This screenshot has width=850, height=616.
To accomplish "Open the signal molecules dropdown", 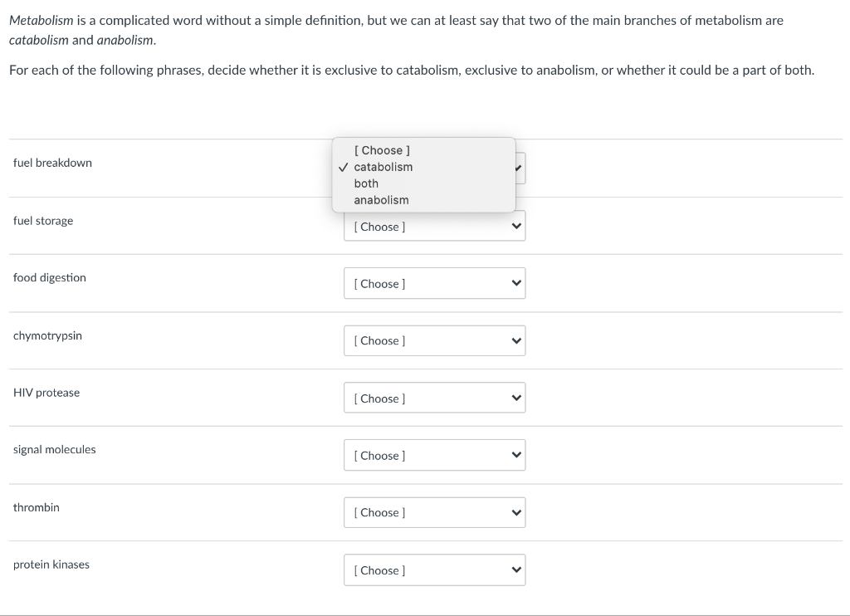I will click(434, 456).
